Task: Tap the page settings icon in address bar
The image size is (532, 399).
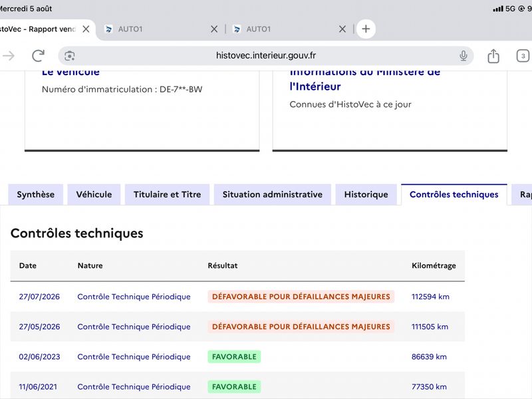Action: (70, 56)
